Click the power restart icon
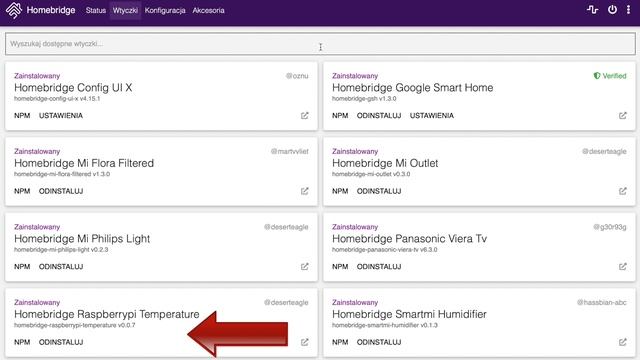 tap(612, 10)
